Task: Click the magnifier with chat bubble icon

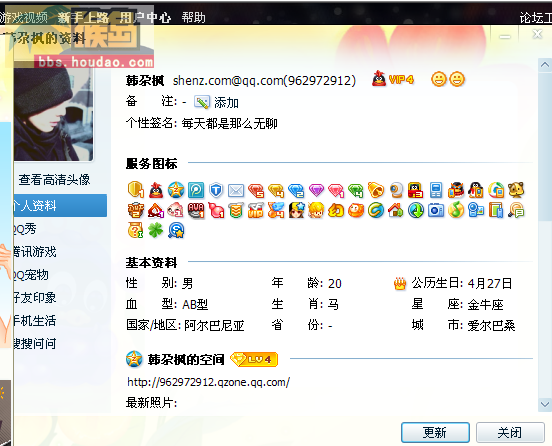Action: [516, 211]
